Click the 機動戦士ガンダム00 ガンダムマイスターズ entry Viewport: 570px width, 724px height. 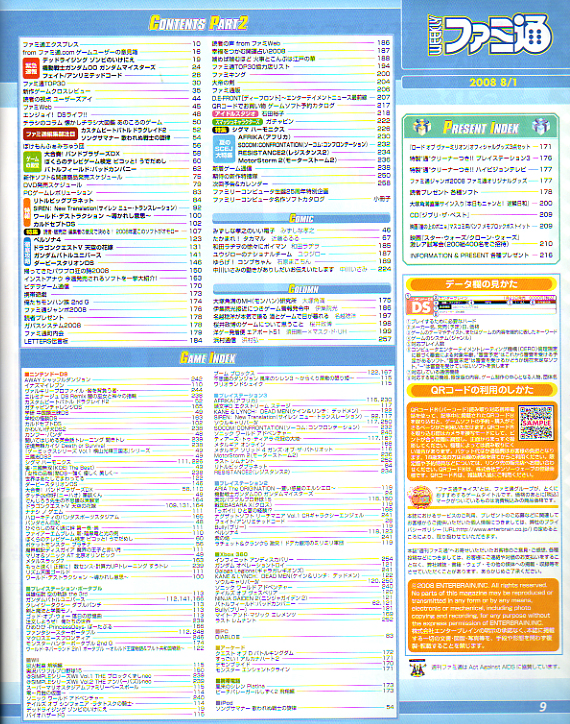[121, 67]
